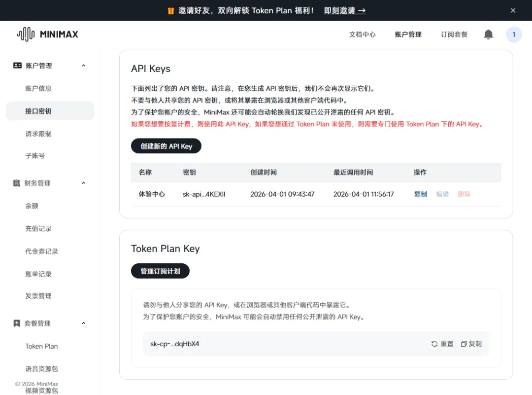The width and height of the screenshot is (532, 395).
Task: Click the 账户管理 sidebar ID card icon
Action: (17, 66)
